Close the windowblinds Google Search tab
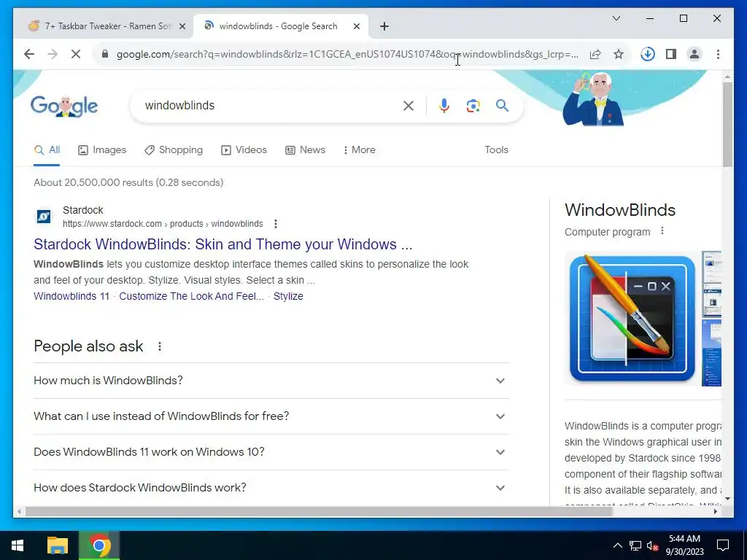 tap(356, 26)
